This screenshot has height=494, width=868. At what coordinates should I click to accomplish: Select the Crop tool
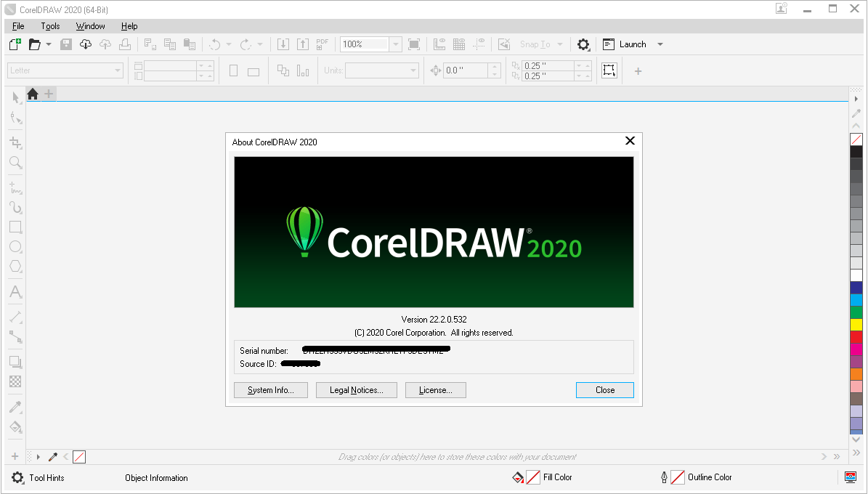pos(15,142)
